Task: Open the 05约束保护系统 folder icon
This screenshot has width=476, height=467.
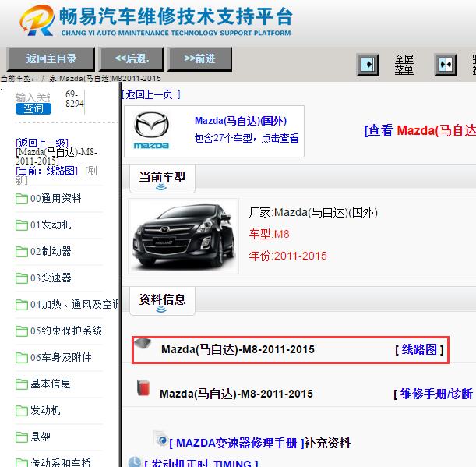Action: 22,331
